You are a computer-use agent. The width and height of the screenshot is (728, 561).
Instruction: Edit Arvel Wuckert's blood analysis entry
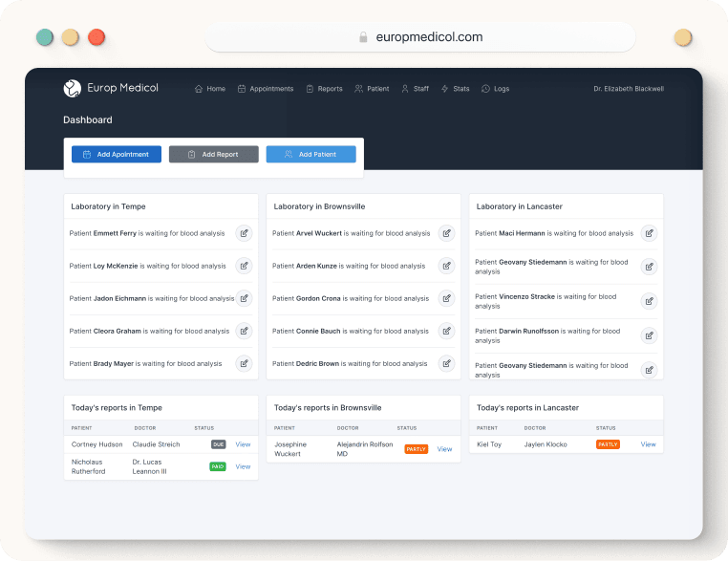tap(447, 233)
